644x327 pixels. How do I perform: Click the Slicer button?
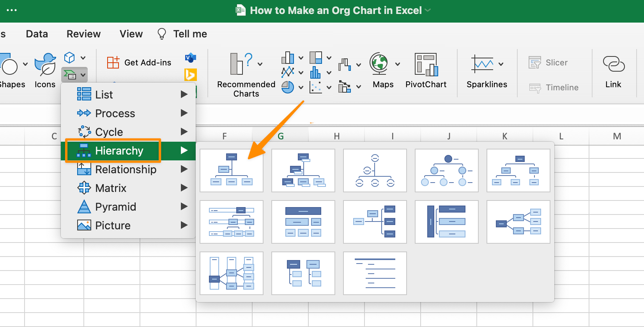(548, 62)
